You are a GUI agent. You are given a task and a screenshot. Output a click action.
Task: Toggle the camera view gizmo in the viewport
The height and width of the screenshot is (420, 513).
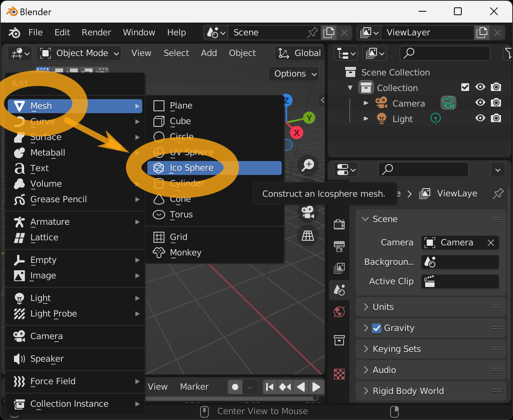(x=308, y=212)
